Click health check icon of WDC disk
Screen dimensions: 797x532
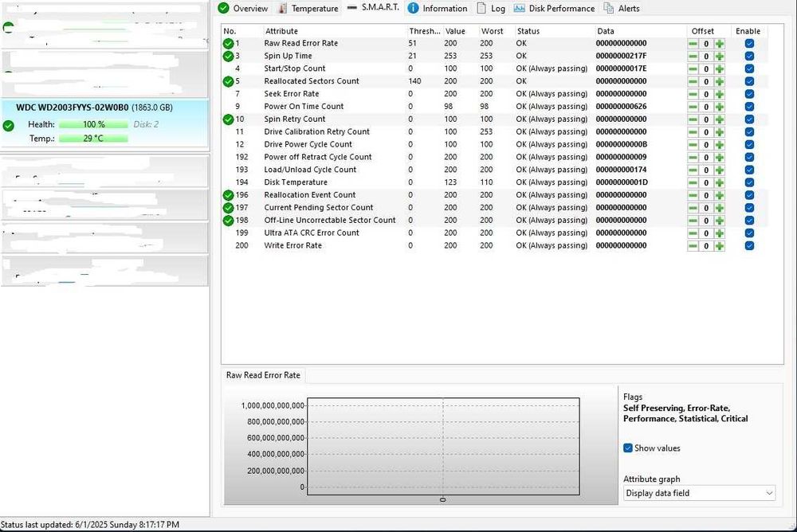(9, 125)
